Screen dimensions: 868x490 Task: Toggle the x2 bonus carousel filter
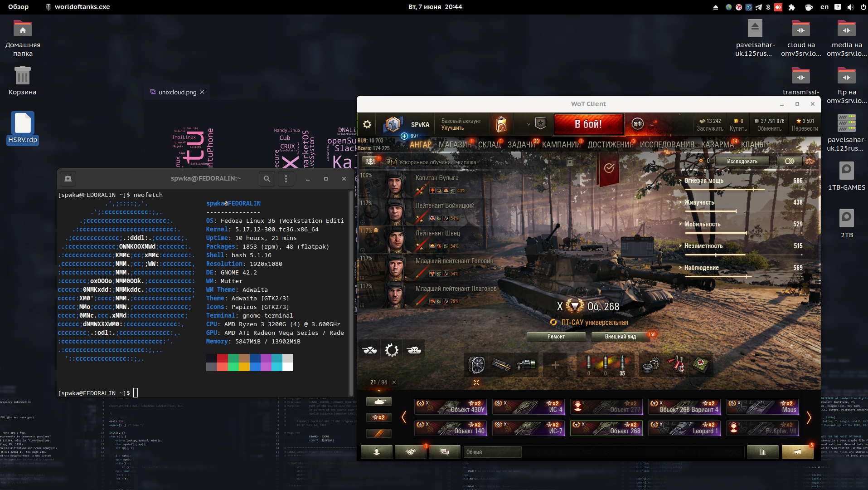click(378, 417)
